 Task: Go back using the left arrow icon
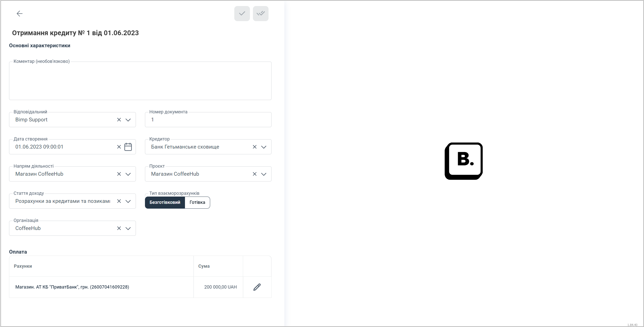pyautogui.click(x=19, y=14)
